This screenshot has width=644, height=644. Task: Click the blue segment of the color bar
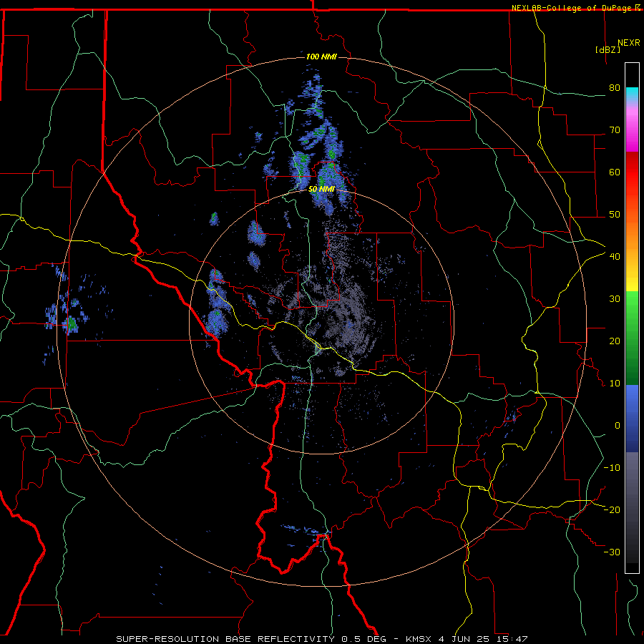(x=632, y=419)
